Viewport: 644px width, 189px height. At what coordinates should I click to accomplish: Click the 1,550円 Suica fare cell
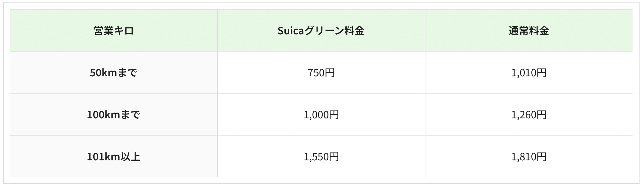click(321, 157)
